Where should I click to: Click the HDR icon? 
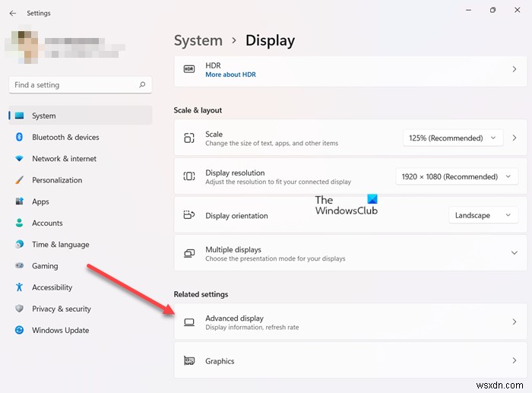[189, 69]
